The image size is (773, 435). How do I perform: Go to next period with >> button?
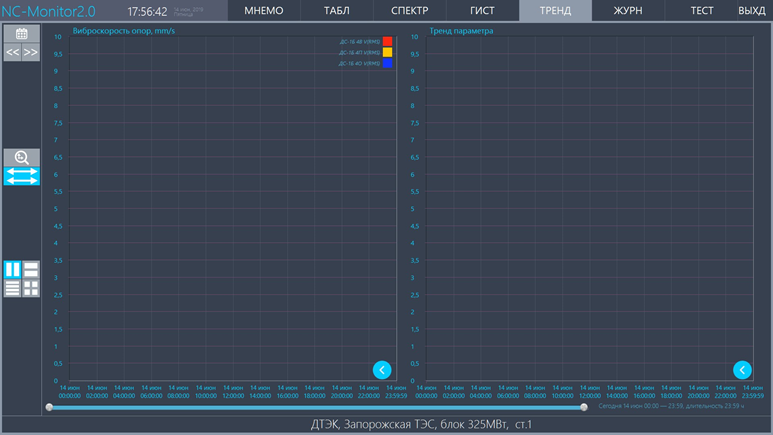coord(31,52)
